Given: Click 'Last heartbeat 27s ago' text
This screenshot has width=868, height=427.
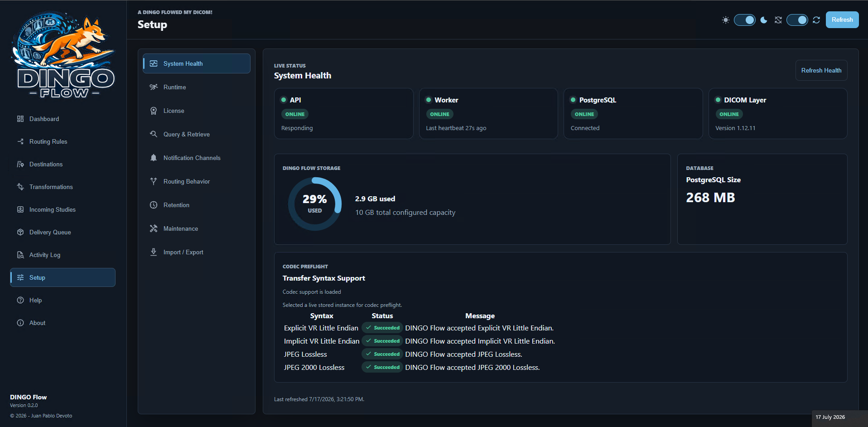Looking at the screenshot, I should 456,128.
